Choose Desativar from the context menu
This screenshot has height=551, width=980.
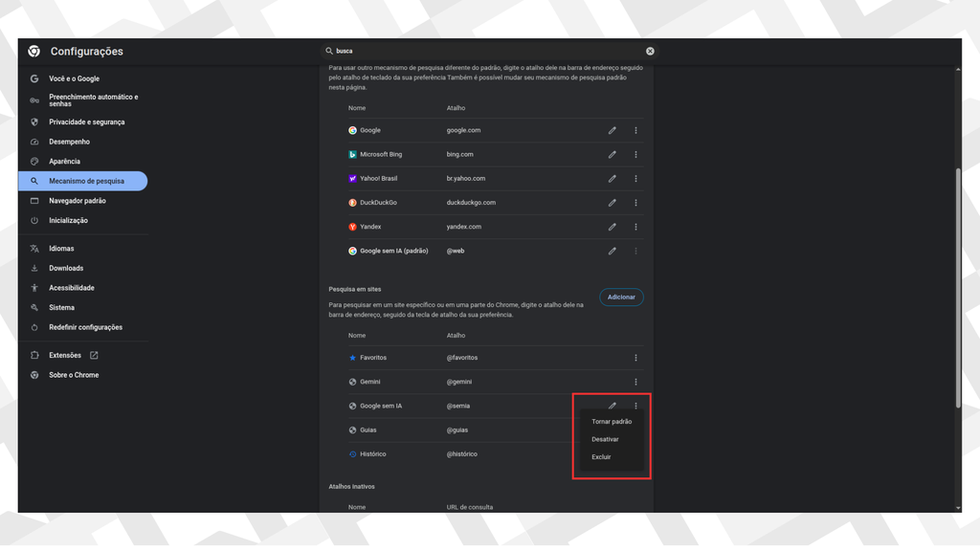pyautogui.click(x=605, y=439)
